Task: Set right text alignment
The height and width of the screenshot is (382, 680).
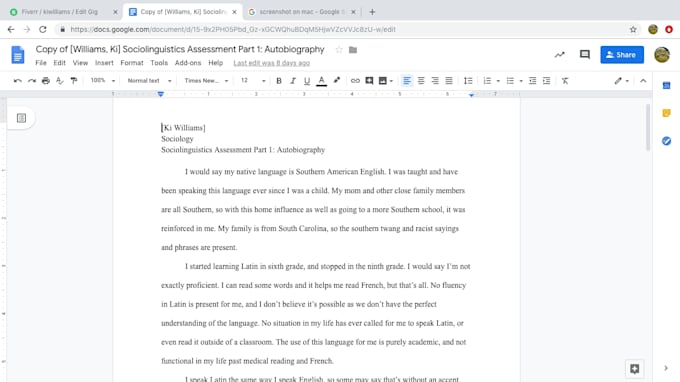Action: point(435,81)
